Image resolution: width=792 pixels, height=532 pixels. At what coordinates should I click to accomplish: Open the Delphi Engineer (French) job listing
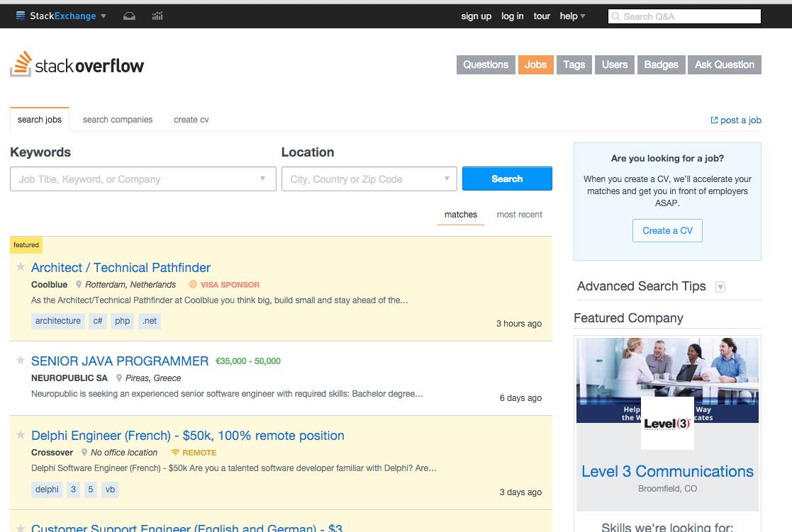click(187, 436)
